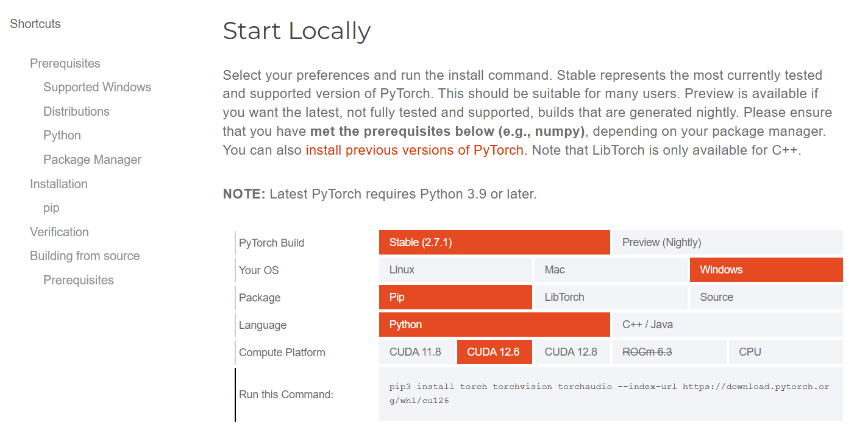Image resolution: width=868 pixels, height=436 pixels.
Task: Pick CUDA 11.8 compute platform
Action: (x=417, y=352)
